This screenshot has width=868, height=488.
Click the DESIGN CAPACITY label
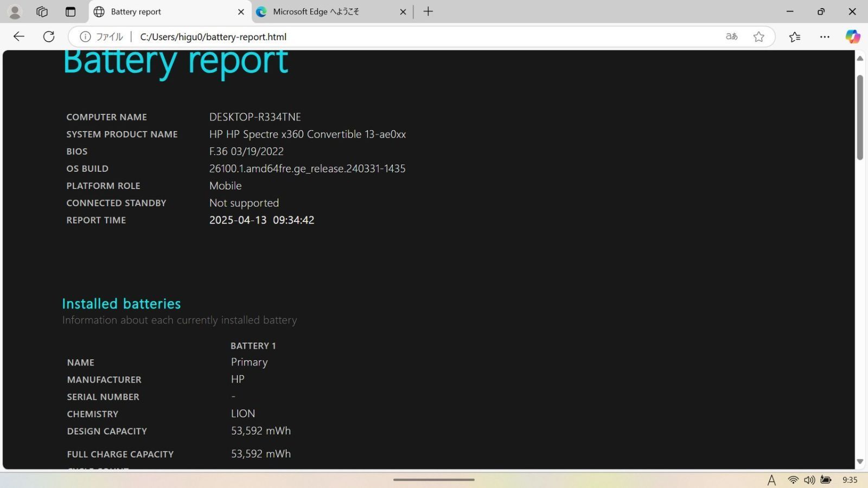pyautogui.click(x=107, y=431)
